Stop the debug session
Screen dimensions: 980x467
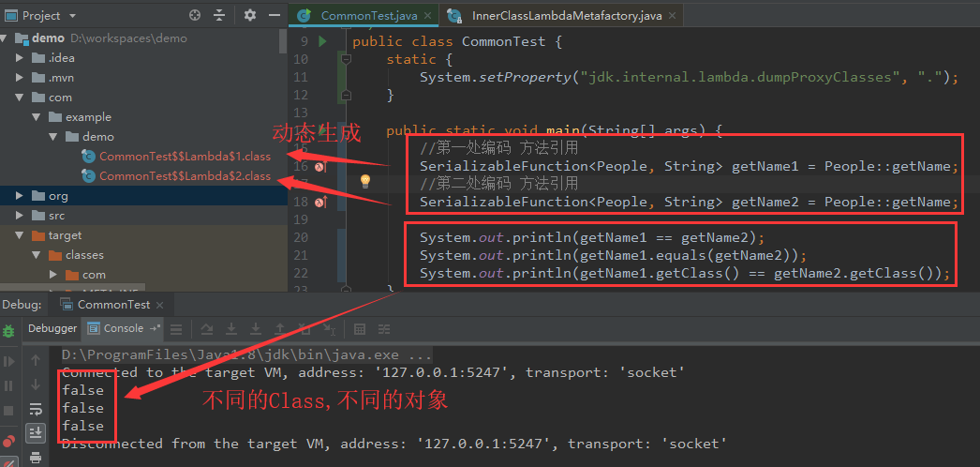click(x=8, y=411)
